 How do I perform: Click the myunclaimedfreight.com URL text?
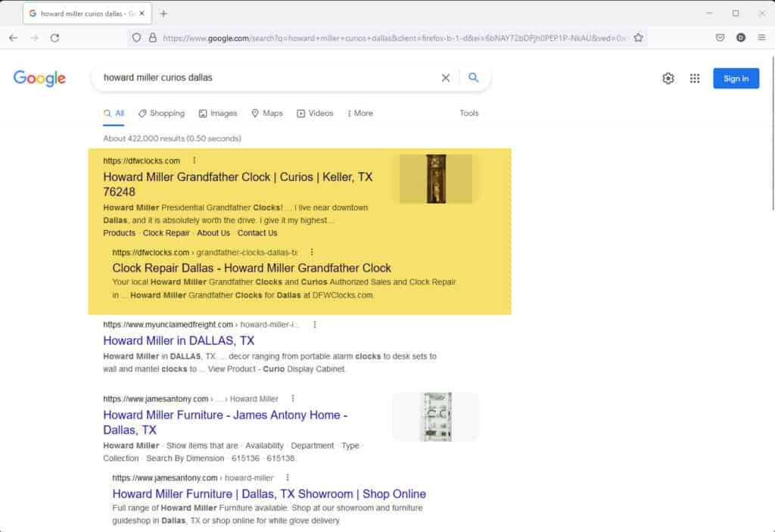168,325
